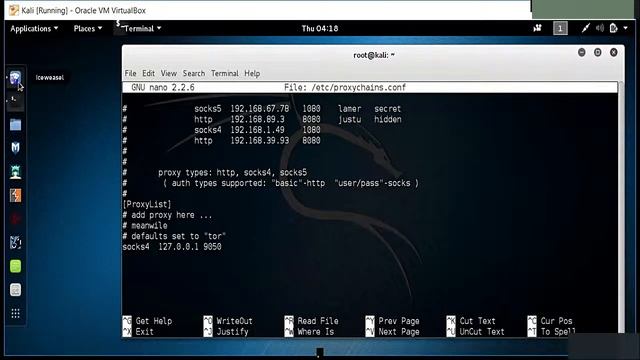Click the Cut Text shortcut in nano
The width and height of the screenshot is (640, 360).
pyautogui.click(x=471, y=321)
